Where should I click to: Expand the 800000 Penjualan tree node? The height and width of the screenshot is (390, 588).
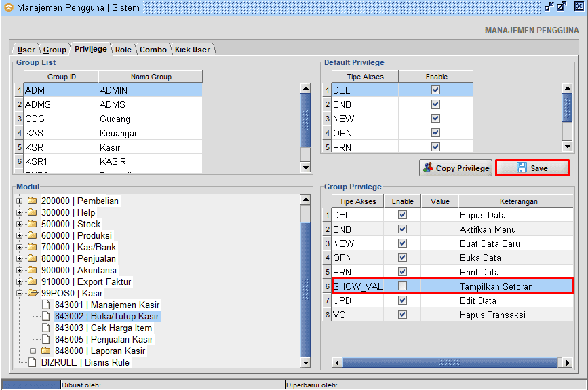pyautogui.click(x=19, y=258)
